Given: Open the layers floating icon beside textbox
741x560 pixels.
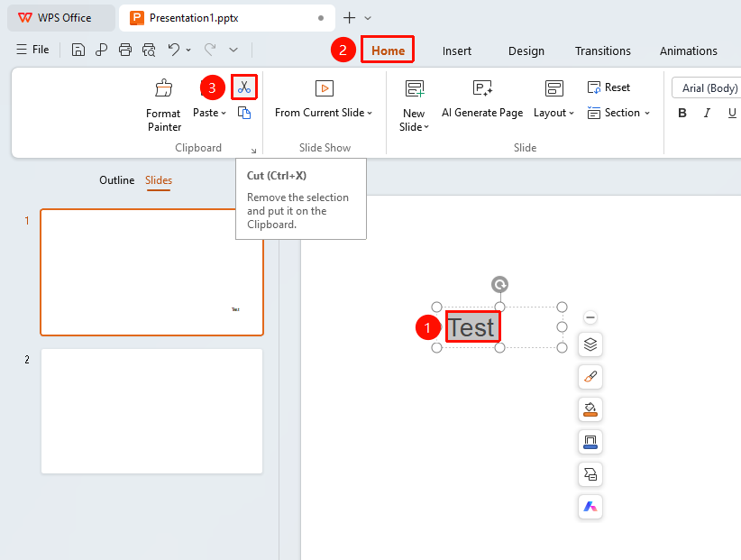Looking at the screenshot, I should 590,344.
